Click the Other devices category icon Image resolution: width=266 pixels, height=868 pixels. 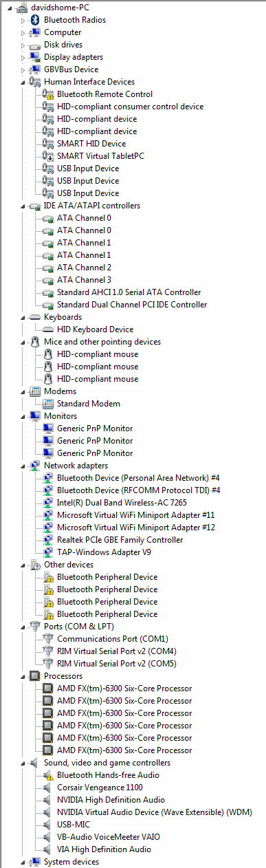pyautogui.click(x=35, y=565)
